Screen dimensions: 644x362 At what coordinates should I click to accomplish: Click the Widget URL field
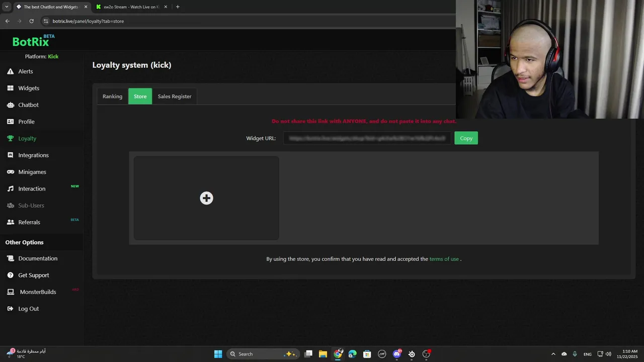(367, 138)
